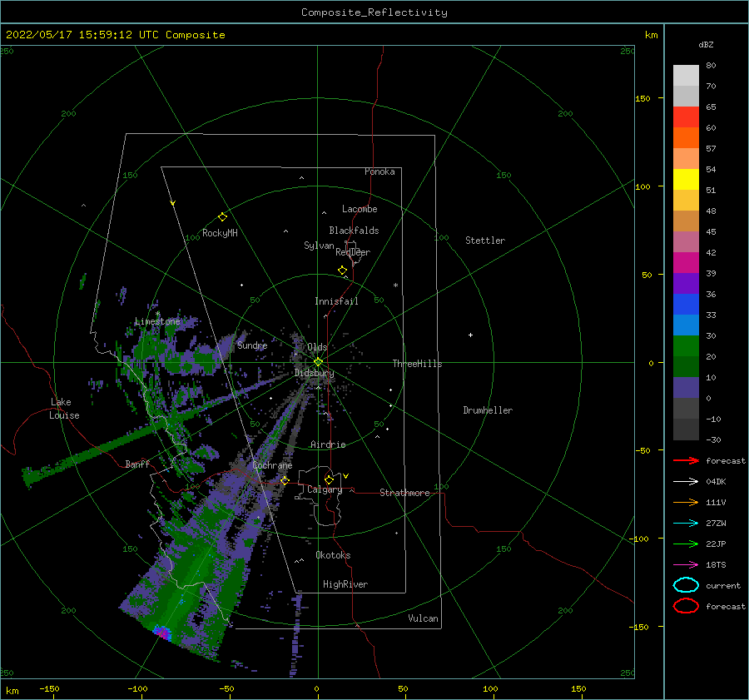Click the slate-blue 10 dBZ swatch
The height and width of the screenshot is (700, 749).
(x=686, y=388)
